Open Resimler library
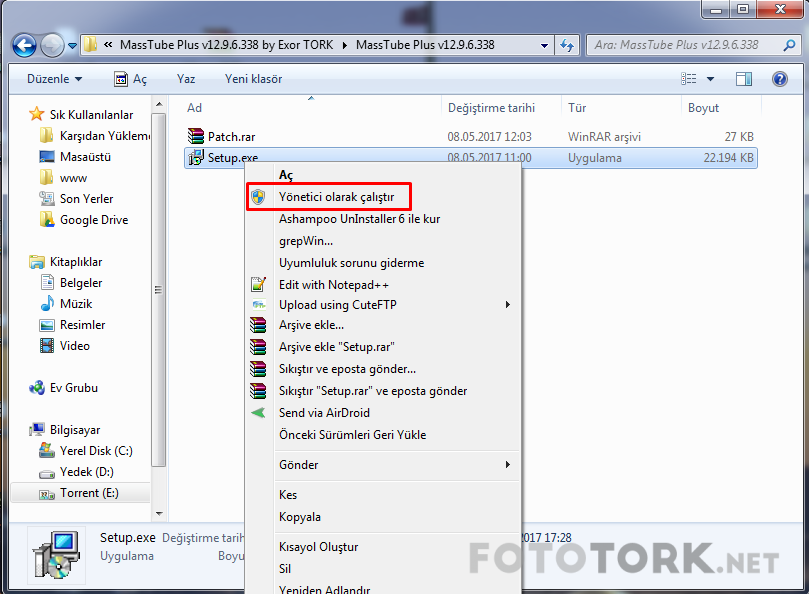 click(x=83, y=325)
